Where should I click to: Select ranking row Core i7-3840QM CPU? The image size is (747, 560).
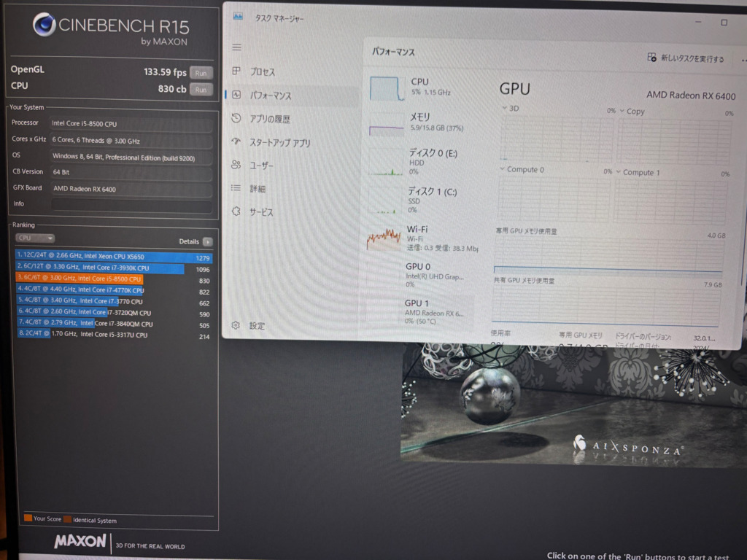coord(114,324)
